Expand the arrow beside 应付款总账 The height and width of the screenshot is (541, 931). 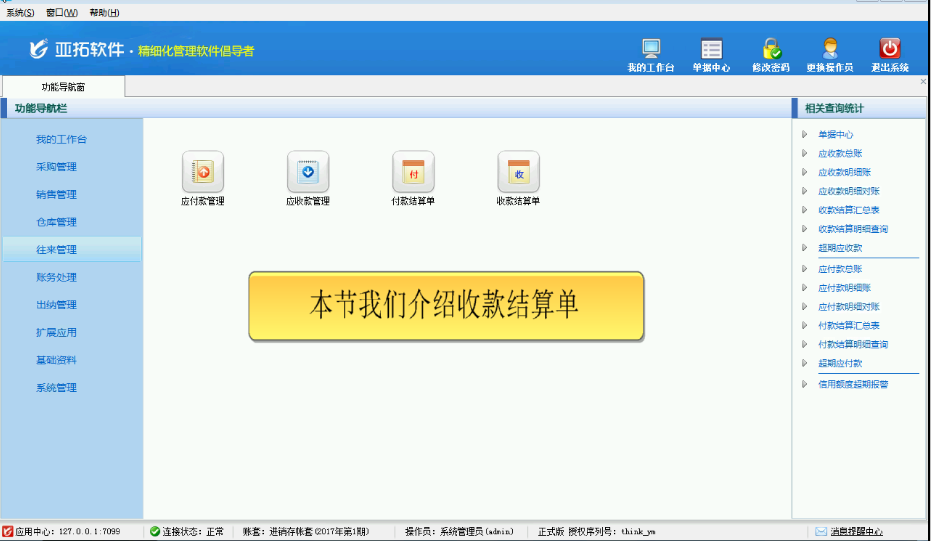(804, 269)
